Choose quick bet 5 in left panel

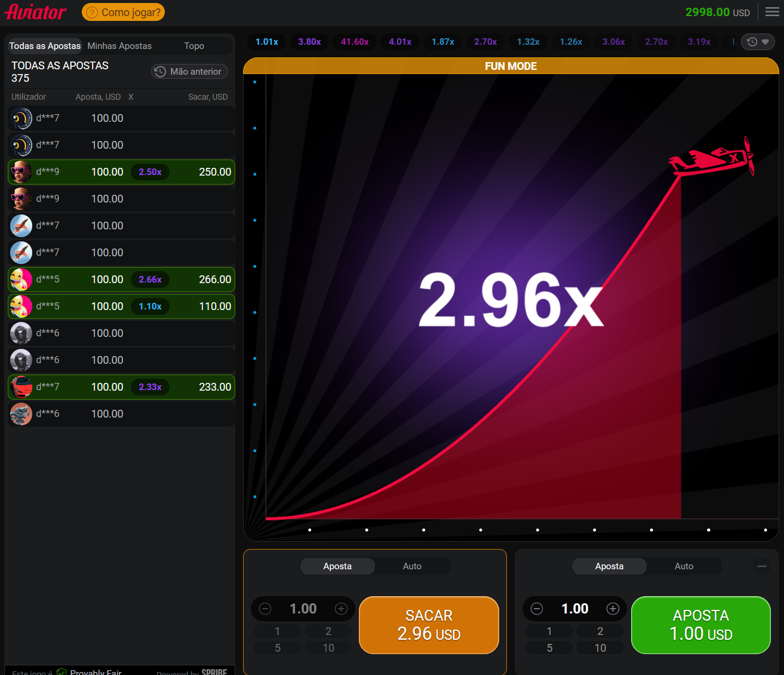[x=277, y=648]
